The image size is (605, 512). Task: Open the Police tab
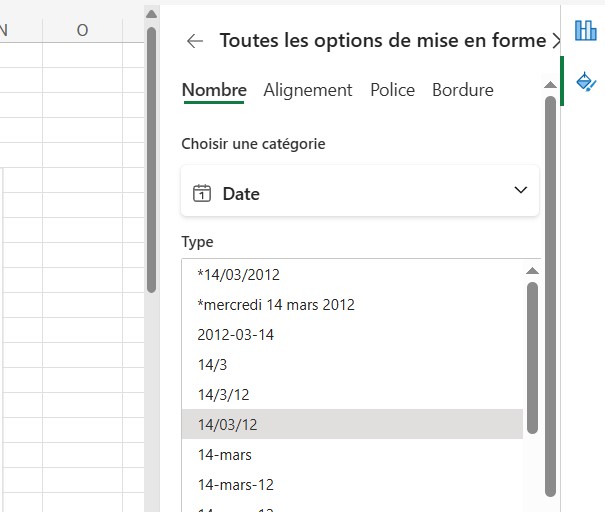pos(392,90)
